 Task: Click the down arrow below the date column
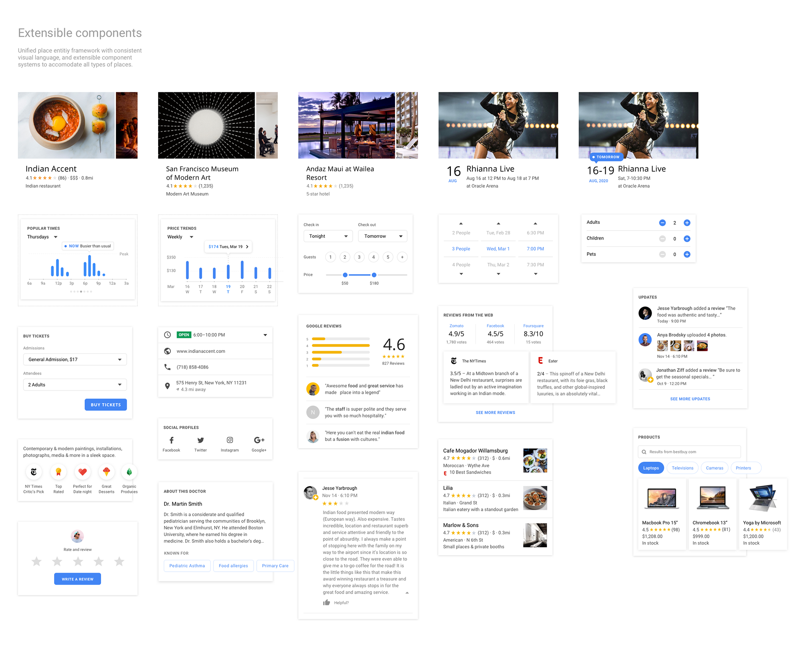pyautogui.click(x=498, y=274)
